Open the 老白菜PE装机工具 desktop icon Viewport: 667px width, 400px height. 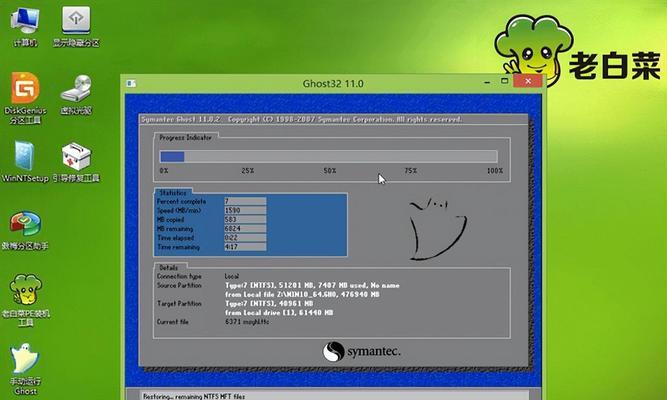point(26,300)
